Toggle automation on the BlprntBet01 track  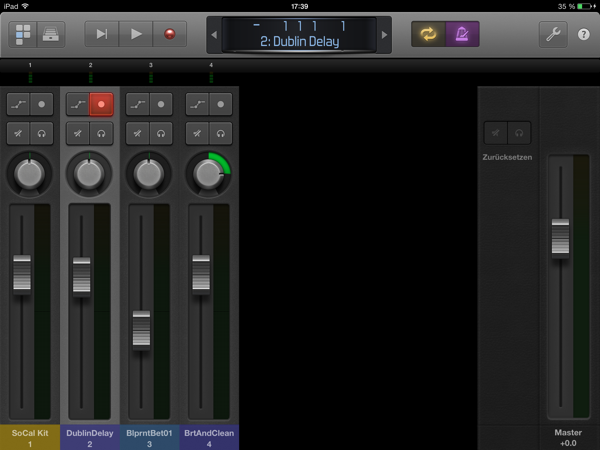click(139, 104)
